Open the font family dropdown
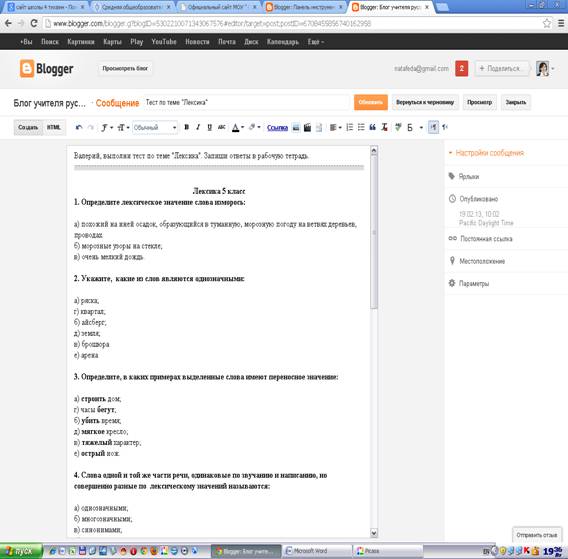This screenshot has width=568, height=559. (x=106, y=128)
